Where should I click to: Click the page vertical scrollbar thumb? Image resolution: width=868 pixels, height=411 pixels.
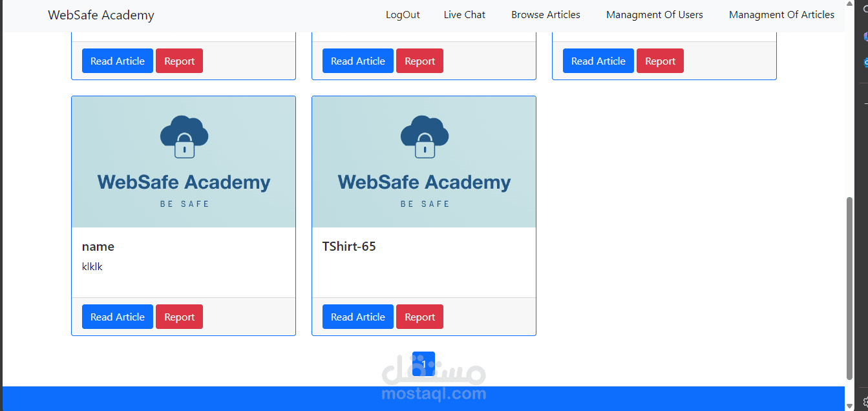coord(849,289)
